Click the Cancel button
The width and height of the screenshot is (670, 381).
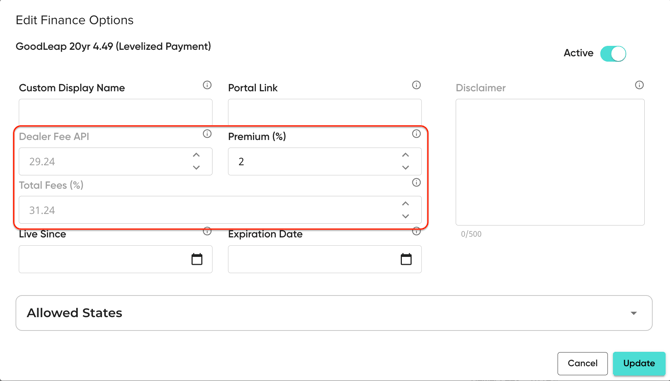(582, 363)
